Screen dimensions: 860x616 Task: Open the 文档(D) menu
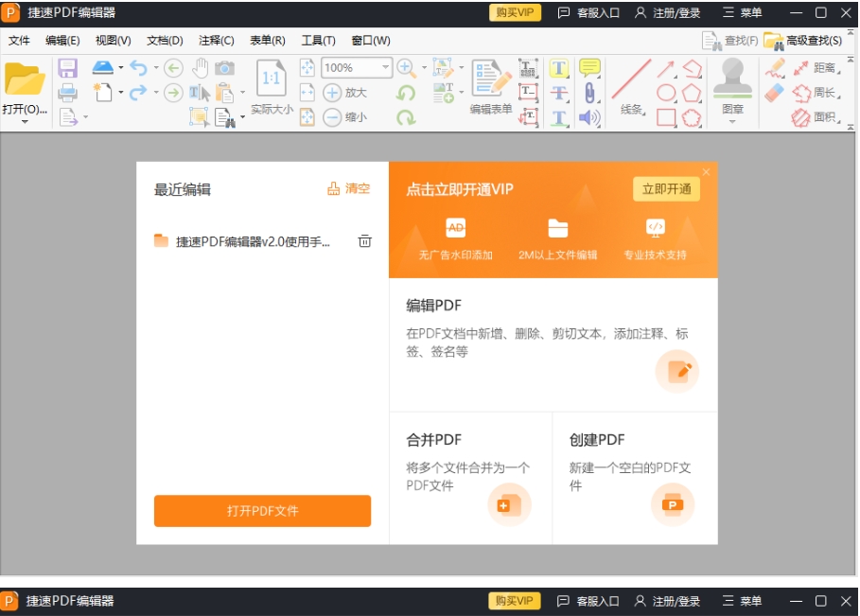[165, 41]
